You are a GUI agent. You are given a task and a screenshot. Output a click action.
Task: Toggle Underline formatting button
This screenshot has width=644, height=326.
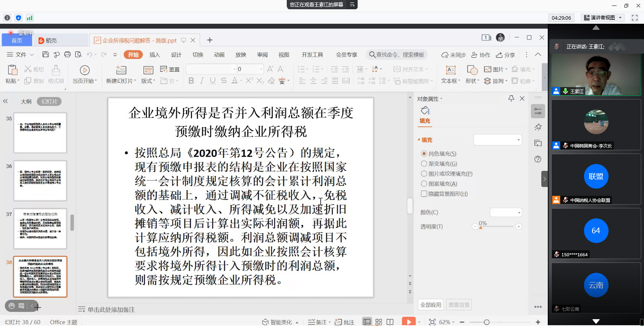coord(213,81)
